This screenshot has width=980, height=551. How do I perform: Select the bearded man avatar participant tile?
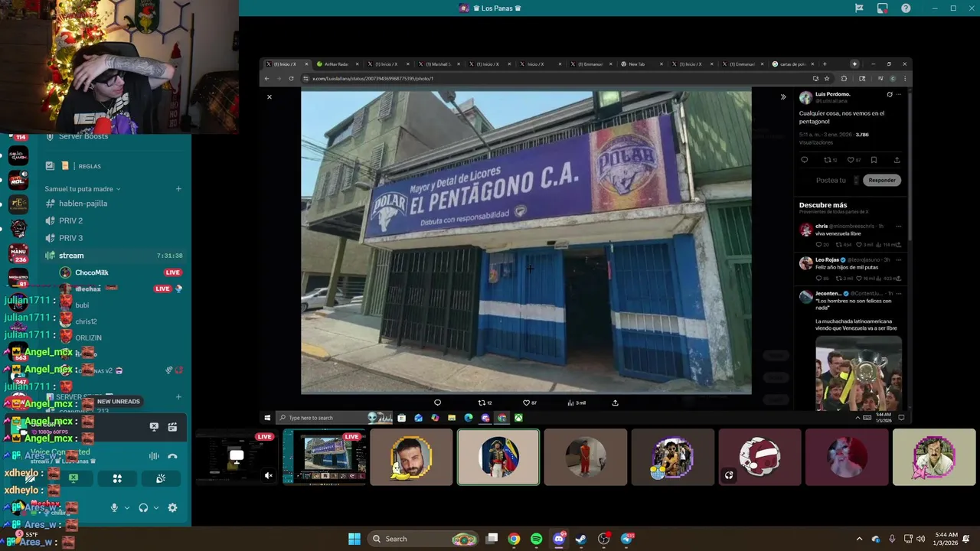pos(411,457)
